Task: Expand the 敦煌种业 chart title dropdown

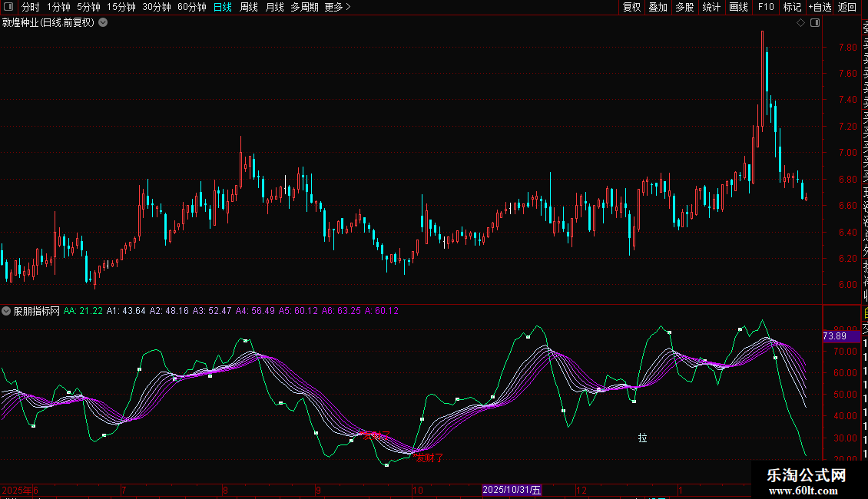Action: (103, 22)
